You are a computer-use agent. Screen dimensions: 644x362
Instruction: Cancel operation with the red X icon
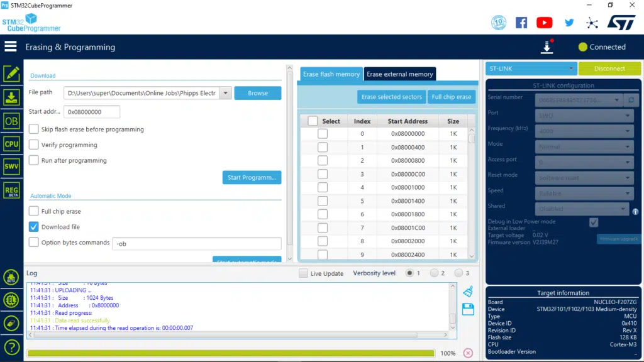click(468, 353)
